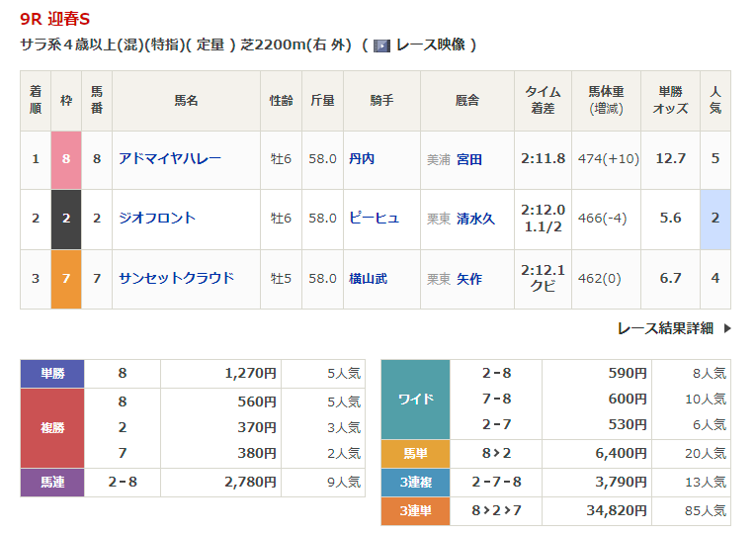Open horse アドマイヤハレー profile link
This screenshot has height=535, width=756.
(169, 158)
